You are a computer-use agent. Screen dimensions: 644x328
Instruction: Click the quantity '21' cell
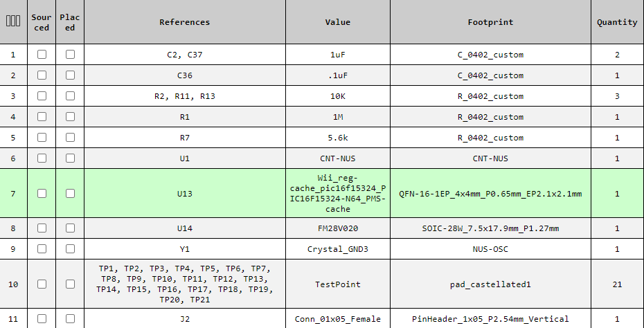(617, 284)
